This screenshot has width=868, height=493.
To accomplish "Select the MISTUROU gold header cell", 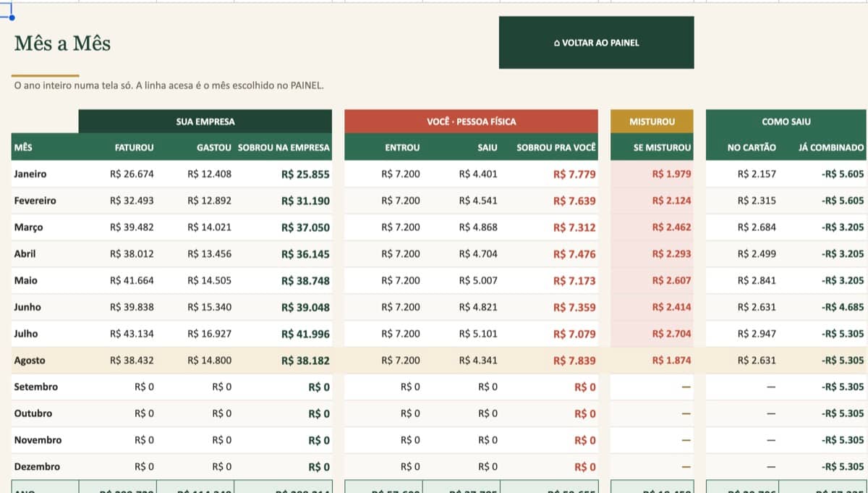I will click(x=652, y=122).
